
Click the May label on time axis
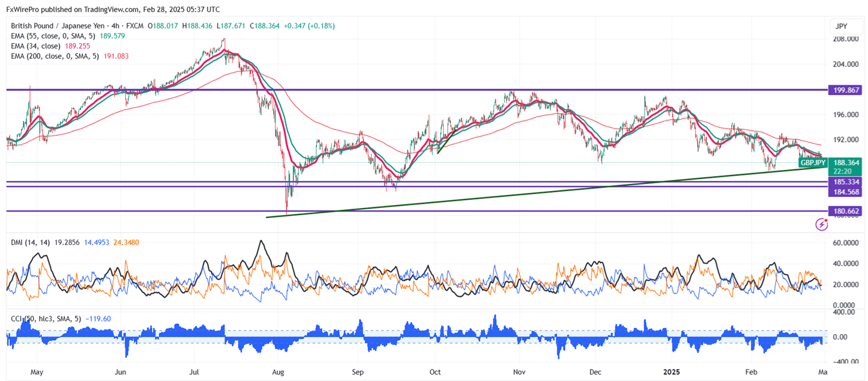point(37,372)
